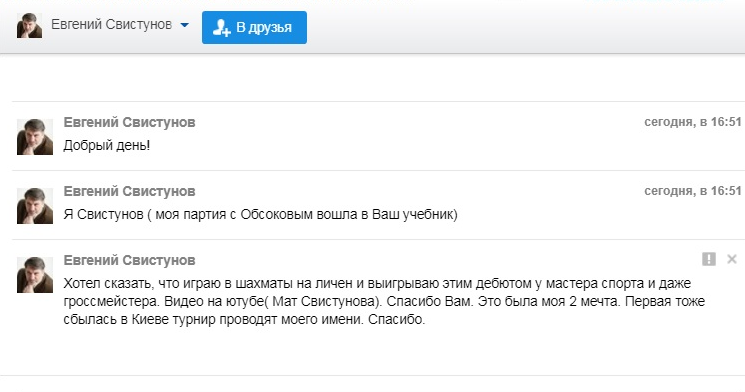
Task: Select the long message about шахматы
Action: [x=384, y=301]
